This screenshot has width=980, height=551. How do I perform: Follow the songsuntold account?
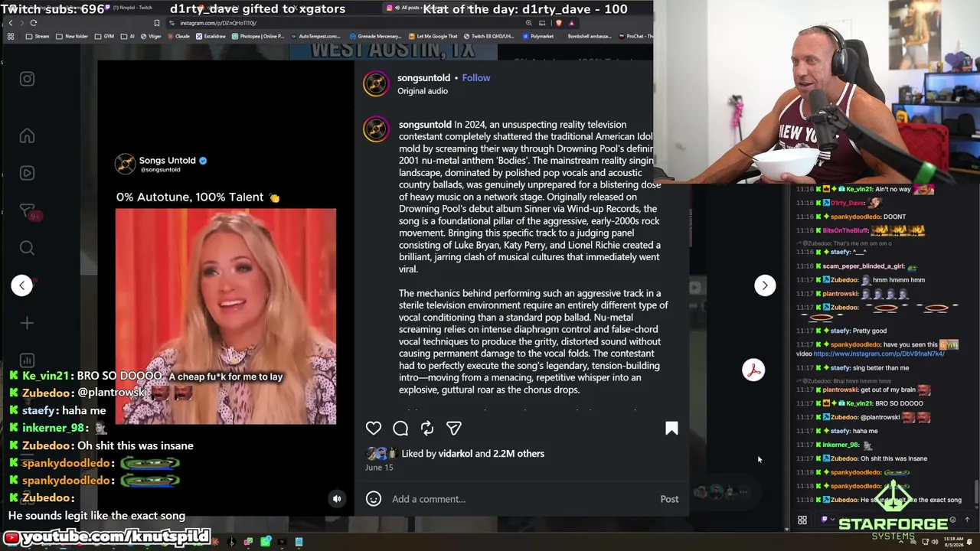click(476, 77)
